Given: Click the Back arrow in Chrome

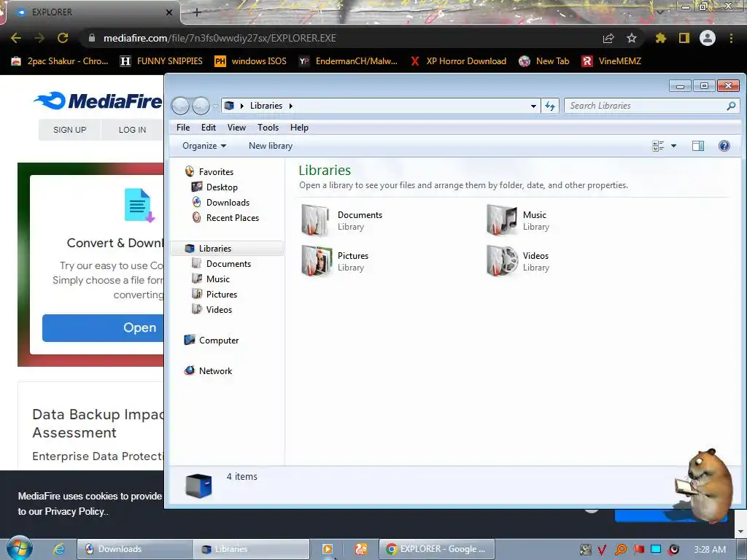Looking at the screenshot, I should tap(16, 38).
